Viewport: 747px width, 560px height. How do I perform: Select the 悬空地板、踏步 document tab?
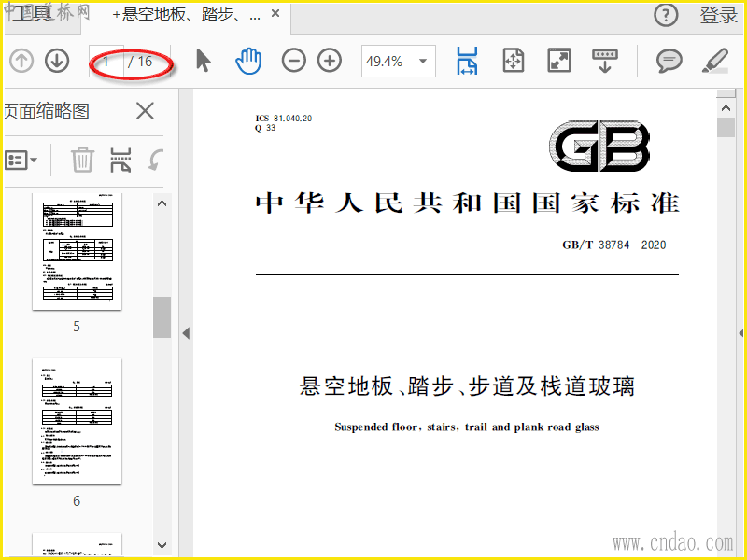(186, 14)
